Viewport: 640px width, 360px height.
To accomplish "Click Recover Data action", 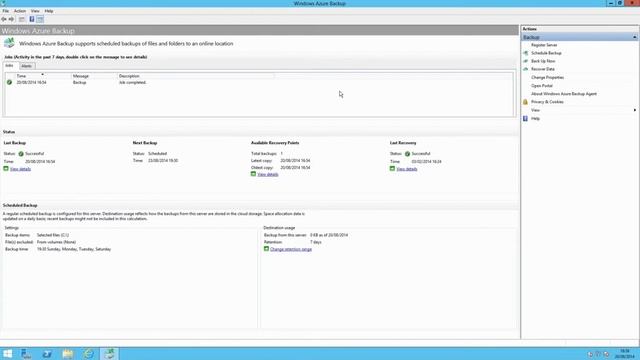I will tap(542, 69).
